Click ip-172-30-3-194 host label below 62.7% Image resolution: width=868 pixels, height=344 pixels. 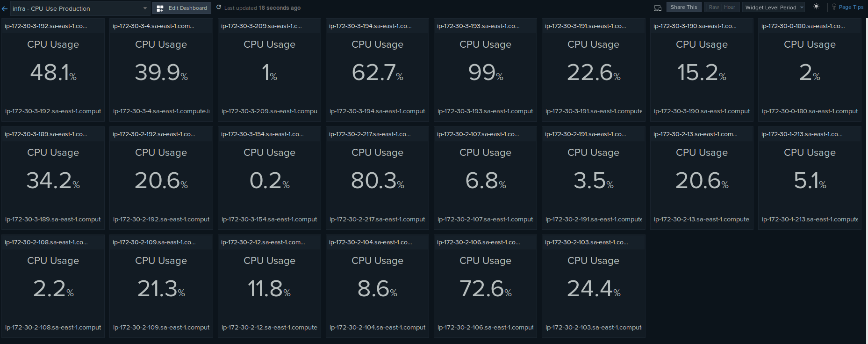(377, 111)
